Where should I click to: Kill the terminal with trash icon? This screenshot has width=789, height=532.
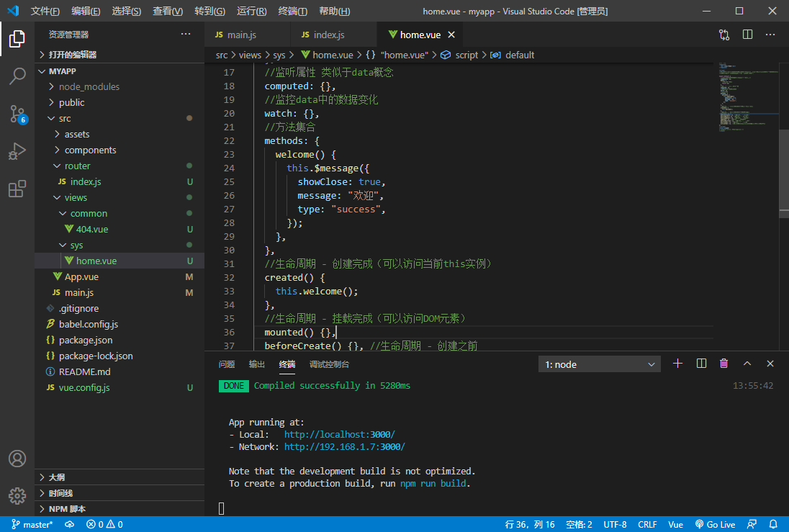click(724, 364)
